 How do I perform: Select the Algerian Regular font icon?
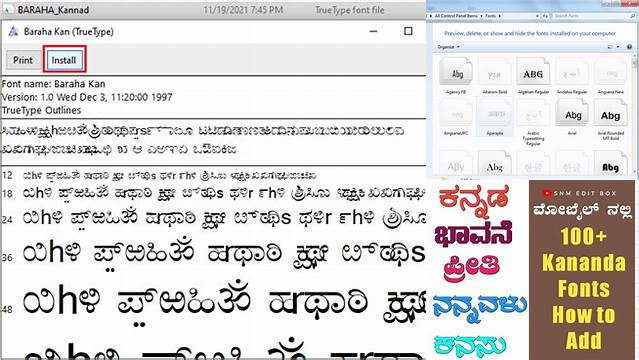tap(533, 74)
